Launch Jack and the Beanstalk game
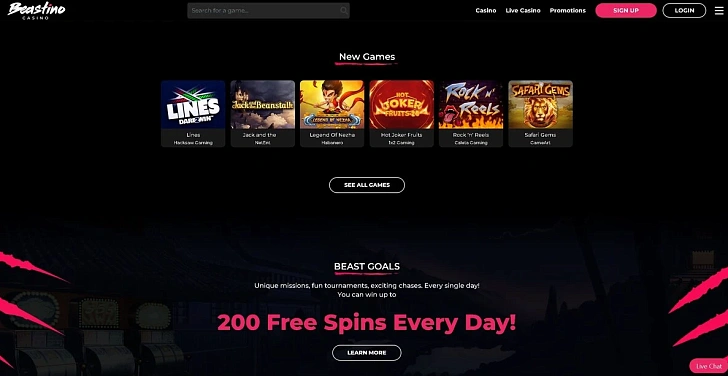 pyautogui.click(x=263, y=104)
